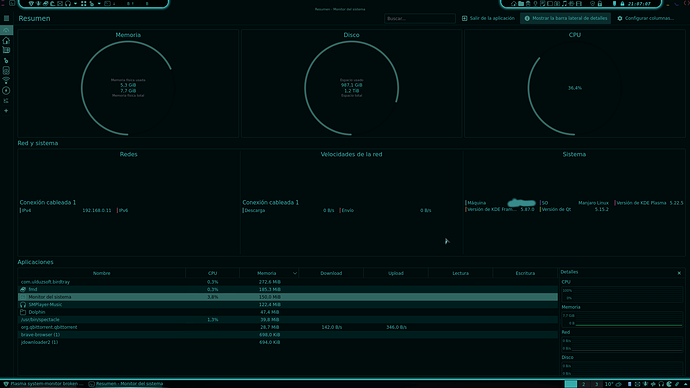This screenshot has width=690, height=388.
Task: Open the disc-shaped page icon in sidebar
Action: [x=6, y=91]
